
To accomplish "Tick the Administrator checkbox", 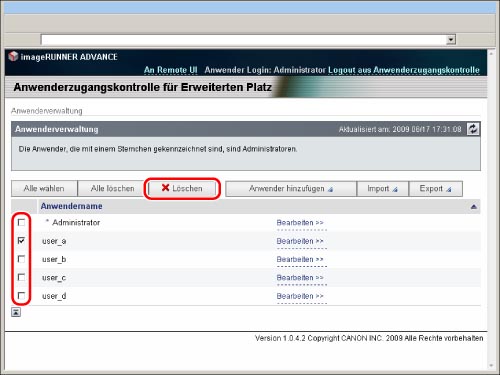I will click(21, 222).
